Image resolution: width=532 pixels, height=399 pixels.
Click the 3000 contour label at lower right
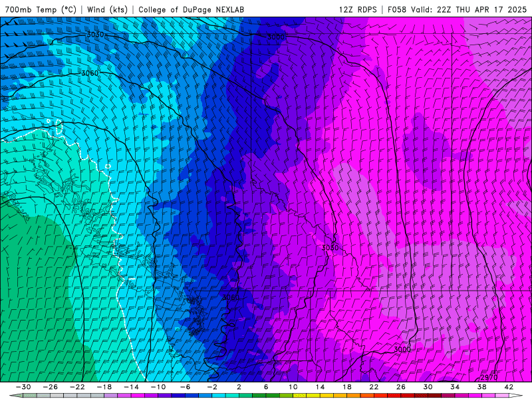click(x=402, y=349)
